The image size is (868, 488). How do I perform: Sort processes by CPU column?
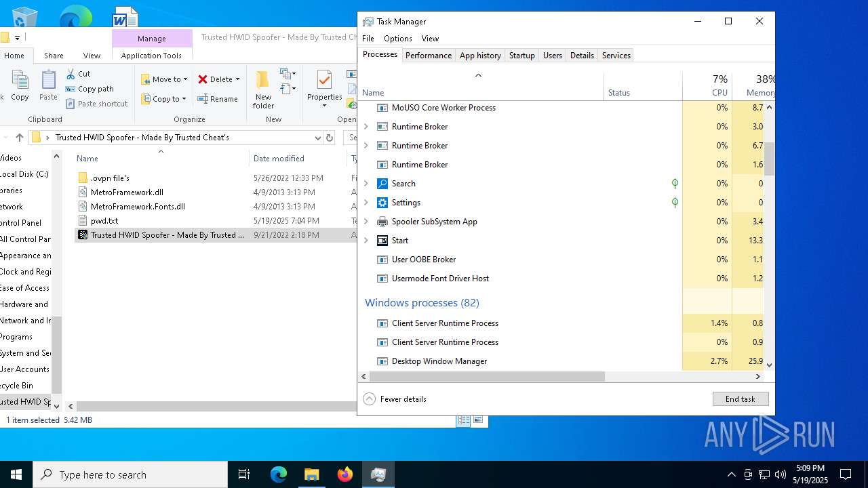click(x=707, y=85)
